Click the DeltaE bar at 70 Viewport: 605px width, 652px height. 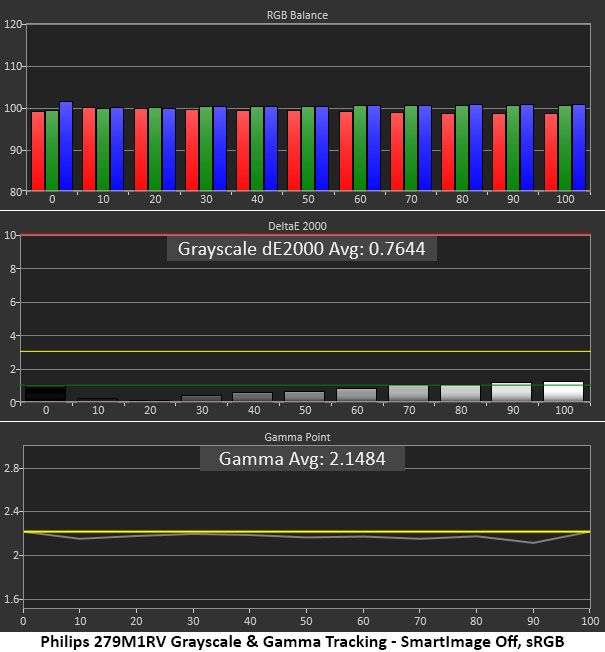point(408,393)
